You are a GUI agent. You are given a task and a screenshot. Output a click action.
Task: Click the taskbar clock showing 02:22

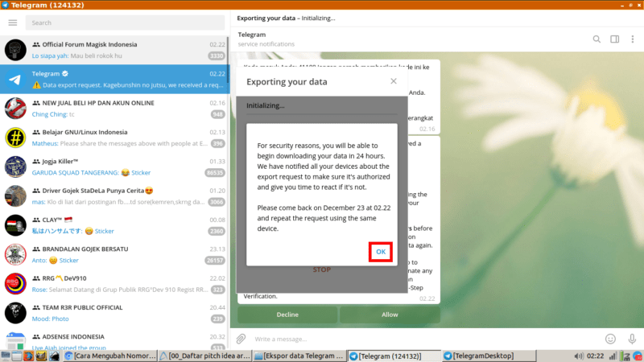595,356
